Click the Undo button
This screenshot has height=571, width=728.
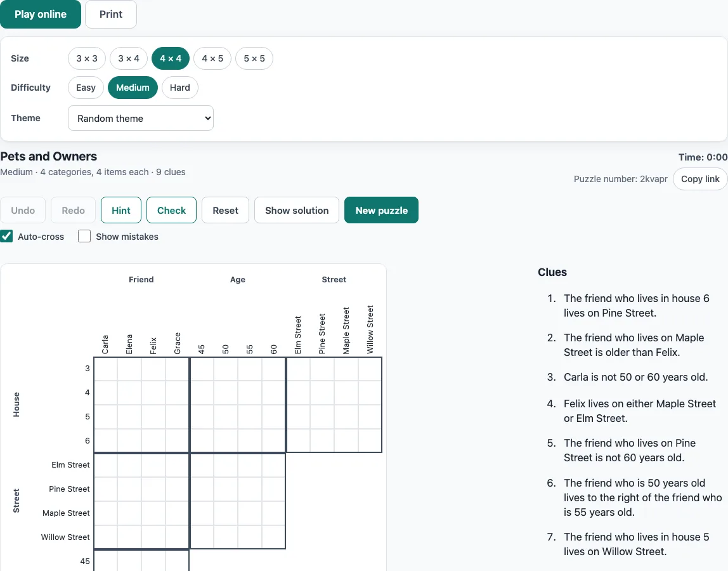pos(23,210)
